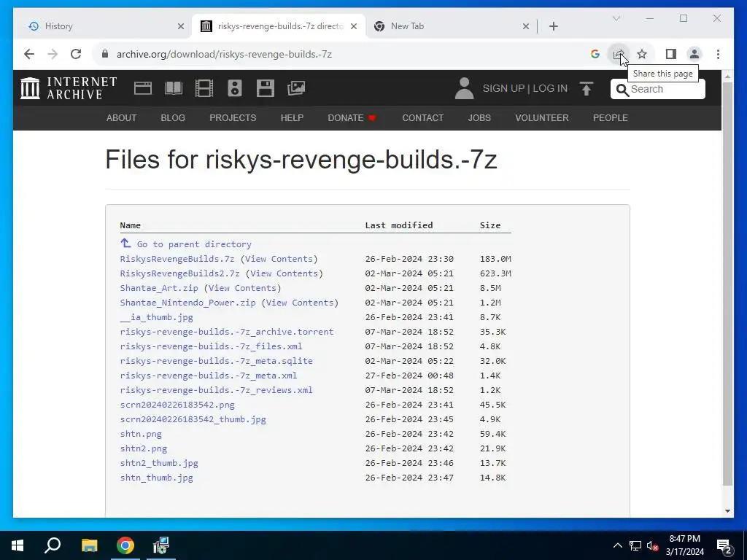The width and height of the screenshot is (747, 560).
Task: Click the Internet Archive search field
Action: 657,89
